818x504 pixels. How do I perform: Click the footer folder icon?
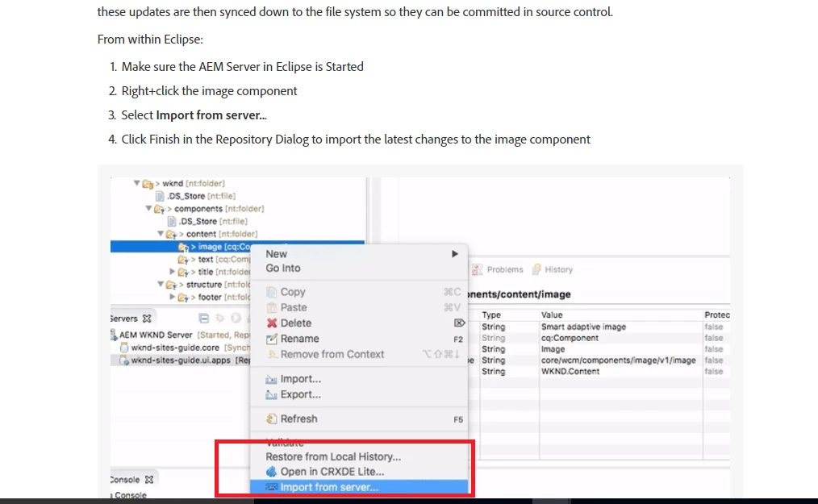click(x=182, y=298)
